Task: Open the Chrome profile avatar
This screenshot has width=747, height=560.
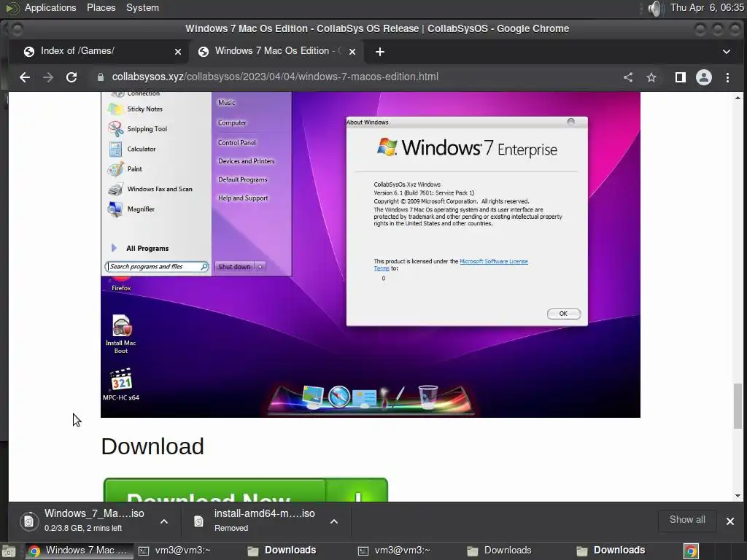Action: click(704, 77)
